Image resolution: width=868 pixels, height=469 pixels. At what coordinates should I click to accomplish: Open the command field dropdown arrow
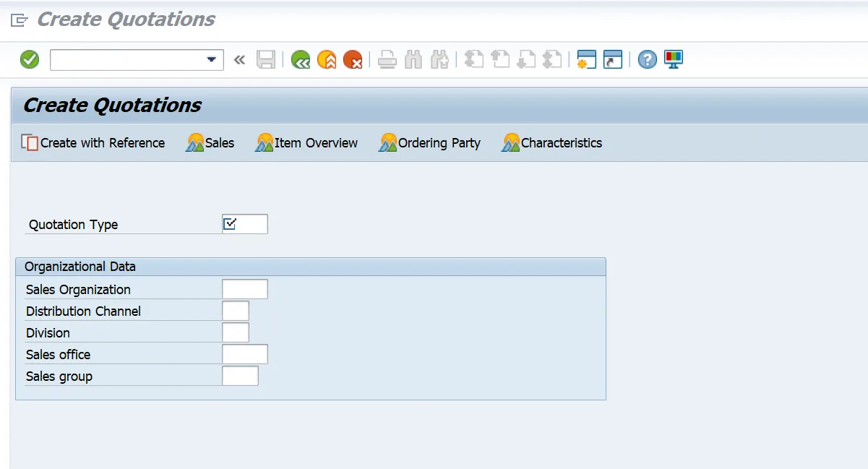click(211, 60)
